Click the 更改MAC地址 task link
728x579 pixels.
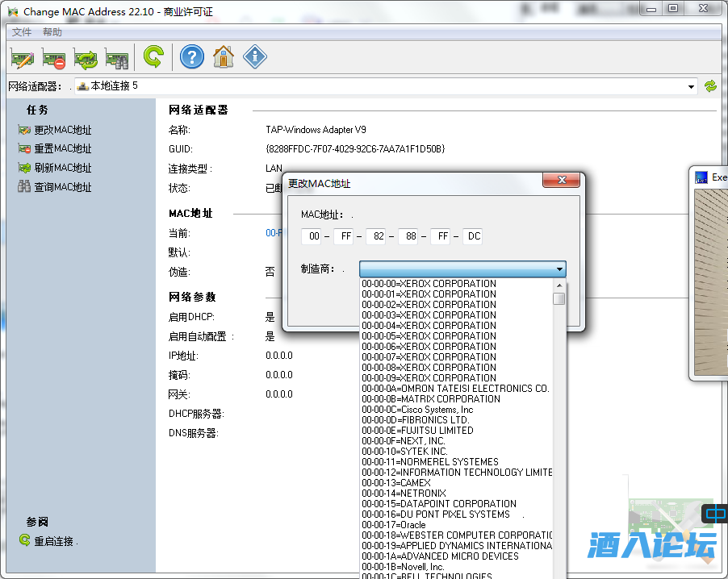pos(62,130)
